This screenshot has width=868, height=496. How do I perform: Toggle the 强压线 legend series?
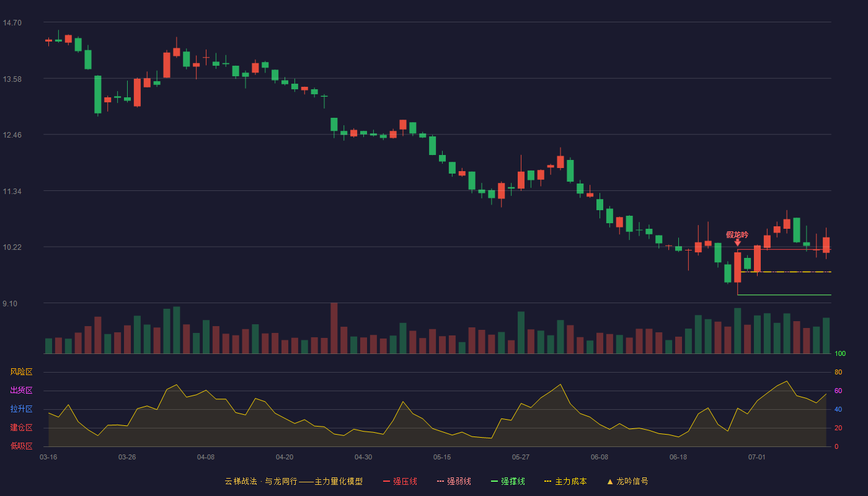[400, 481]
